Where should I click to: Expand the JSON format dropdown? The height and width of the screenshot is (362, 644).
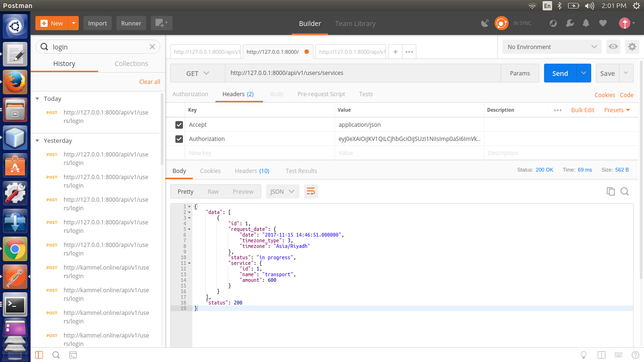pyautogui.click(x=282, y=191)
